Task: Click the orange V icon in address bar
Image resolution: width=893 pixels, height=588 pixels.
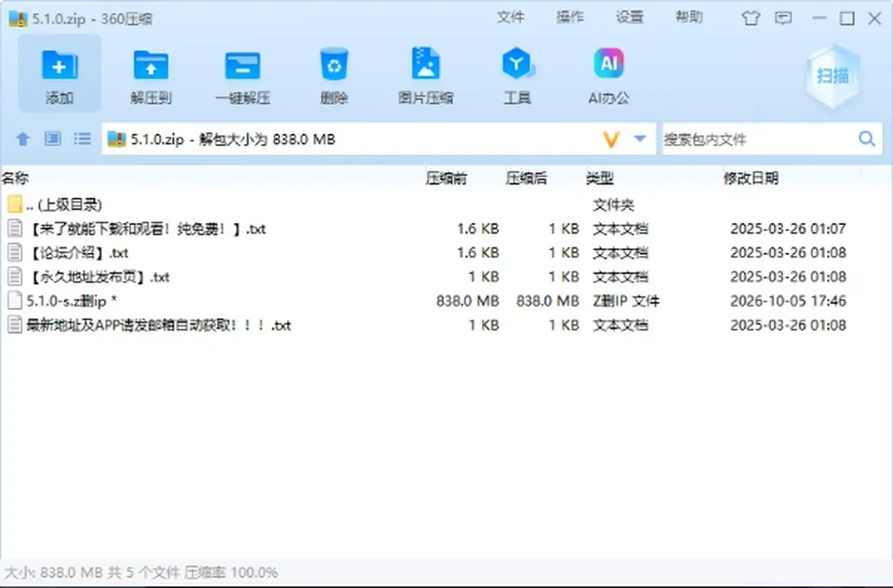Action: [611, 139]
